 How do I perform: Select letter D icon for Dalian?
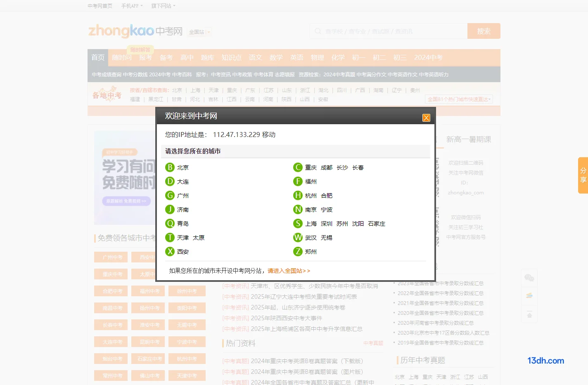click(170, 181)
